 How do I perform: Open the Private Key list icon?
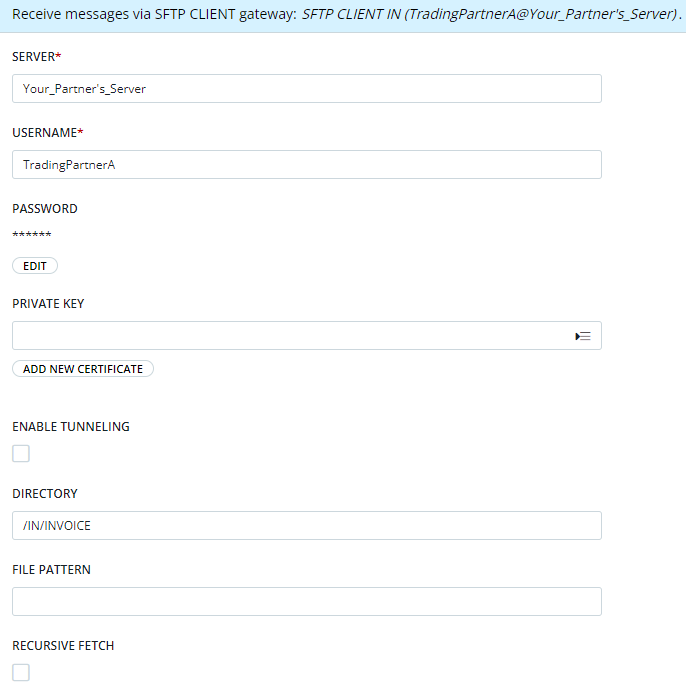(x=583, y=336)
